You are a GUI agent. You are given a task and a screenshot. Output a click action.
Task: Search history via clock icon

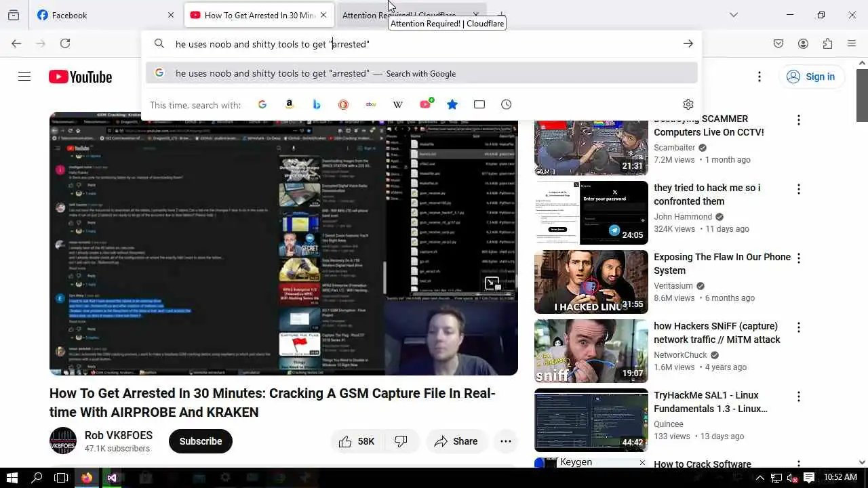(507, 104)
